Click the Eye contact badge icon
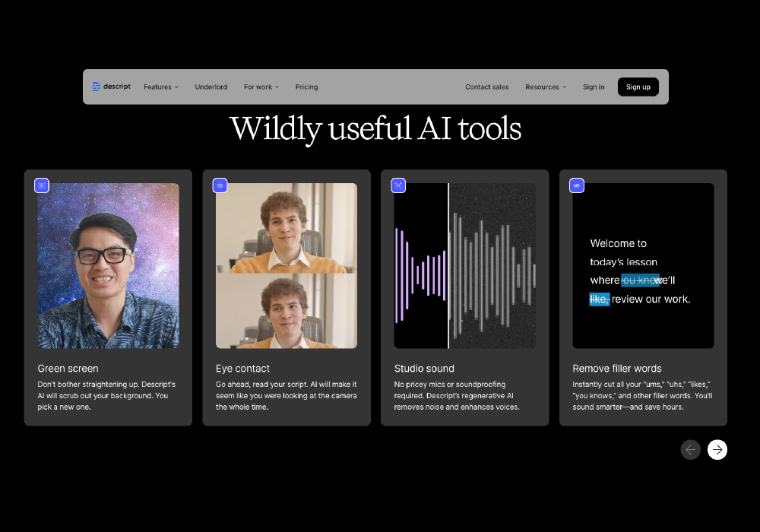760x532 pixels. coord(220,185)
